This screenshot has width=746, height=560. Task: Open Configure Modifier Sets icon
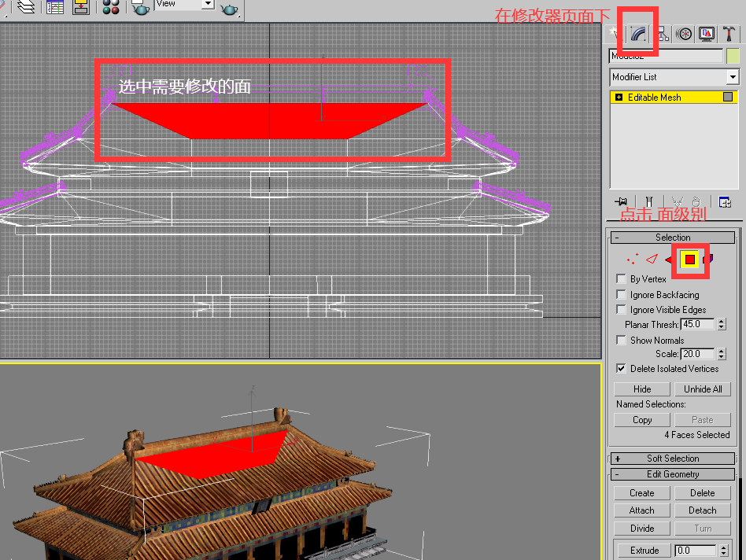pyautogui.click(x=724, y=202)
